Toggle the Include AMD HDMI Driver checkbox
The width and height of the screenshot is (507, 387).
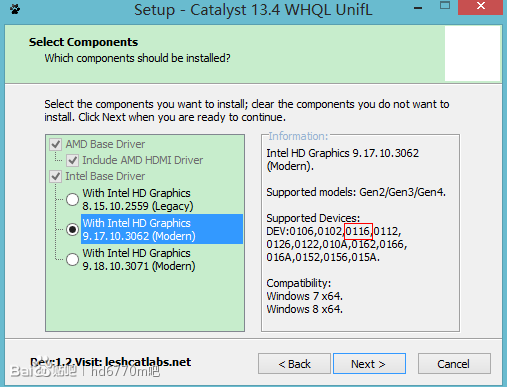pos(72,160)
